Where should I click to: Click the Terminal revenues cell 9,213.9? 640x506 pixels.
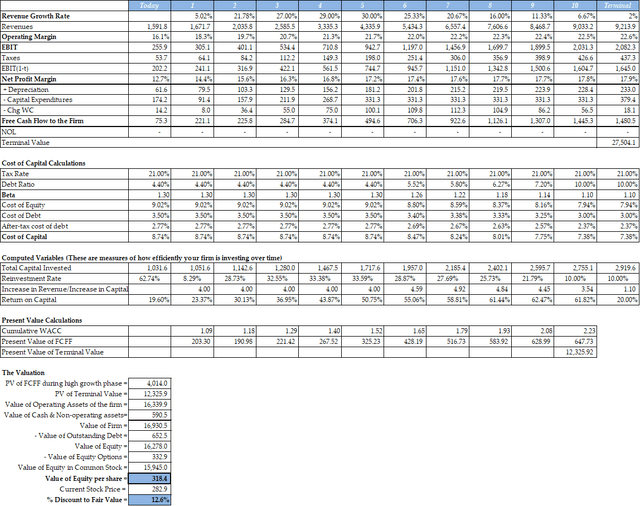point(618,27)
